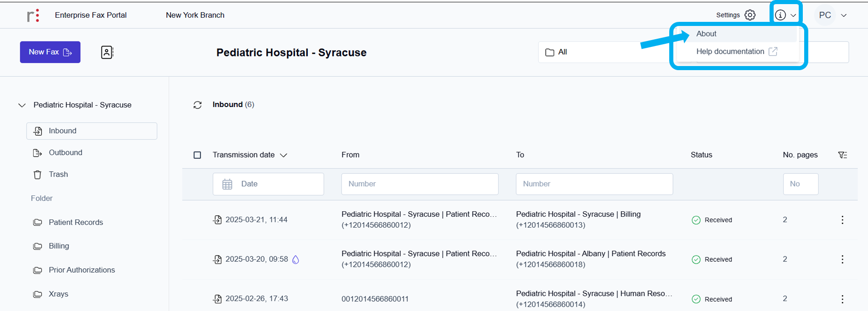Click the info circle icon in header
This screenshot has height=311, width=868.
coord(780,15)
